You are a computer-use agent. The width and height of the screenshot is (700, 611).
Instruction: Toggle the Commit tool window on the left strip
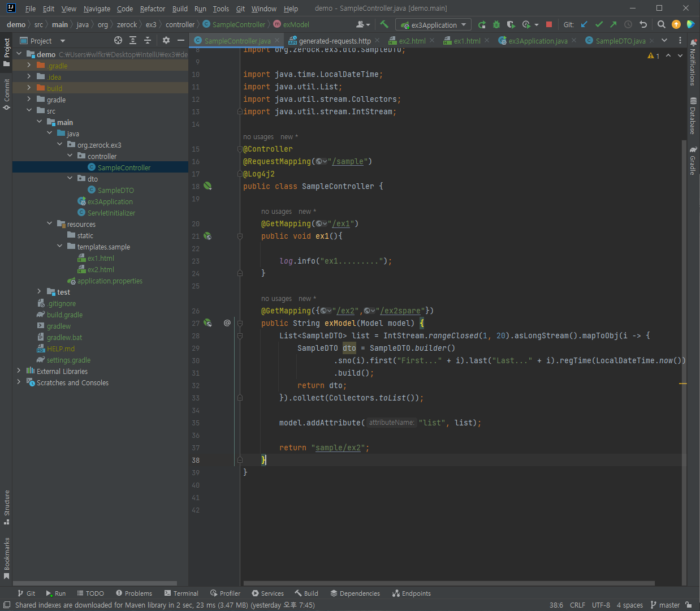pos(6,94)
